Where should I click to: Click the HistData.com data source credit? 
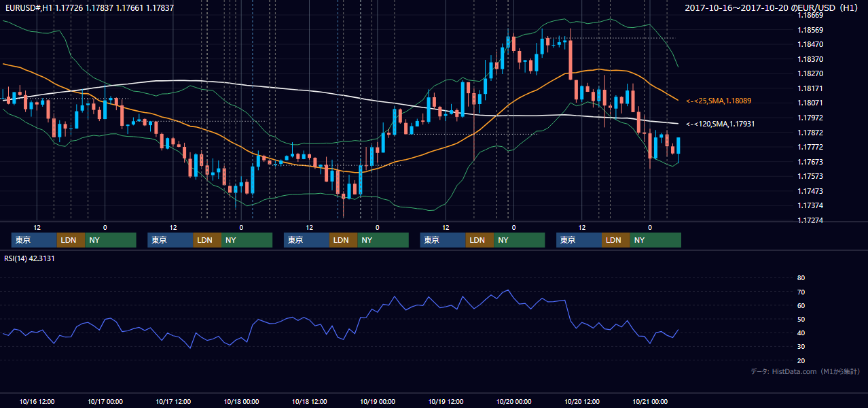(x=806, y=371)
